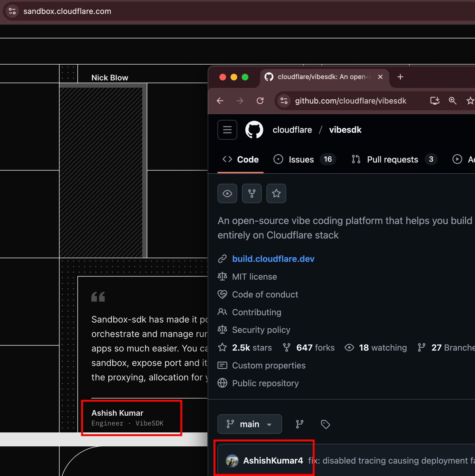This screenshot has width=475, height=476.
Task: Click Ashish Kumar name on sandbox testimonial
Action: [117, 413]
